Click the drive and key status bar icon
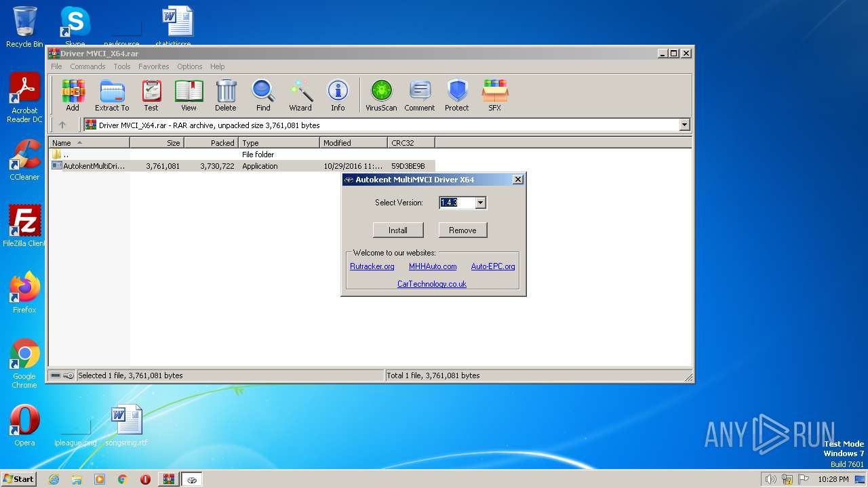This screenshot has height=488, width=868. coord(62,375)
